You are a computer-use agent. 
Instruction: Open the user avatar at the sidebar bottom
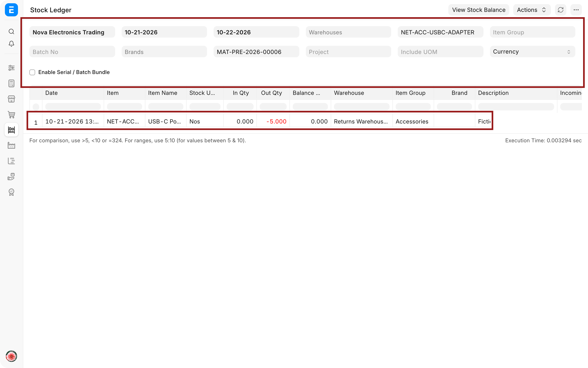click(11, 356)
